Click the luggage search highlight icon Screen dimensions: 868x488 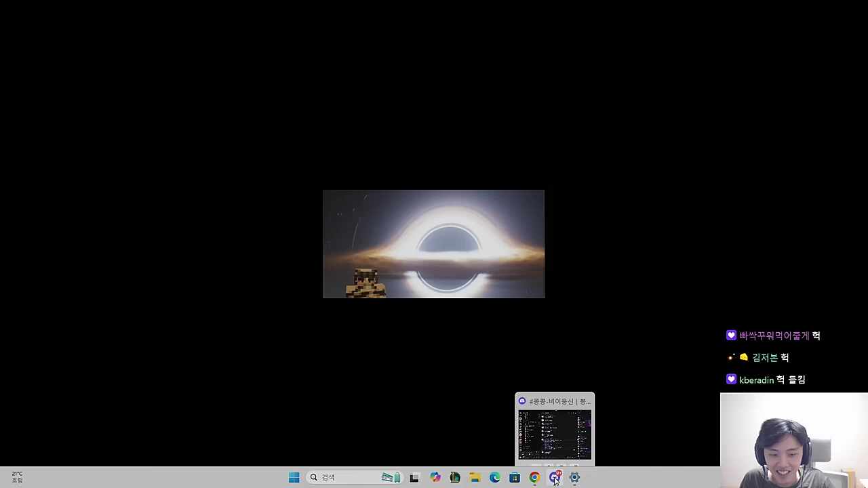tap(391, 477)
